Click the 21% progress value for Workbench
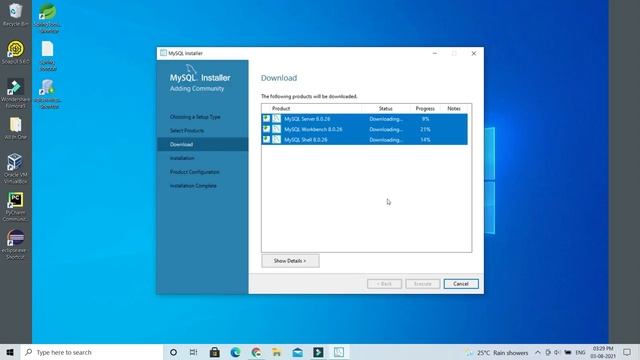Image resolution: width=640 pixels, height=360 pixels. [425, 129]
